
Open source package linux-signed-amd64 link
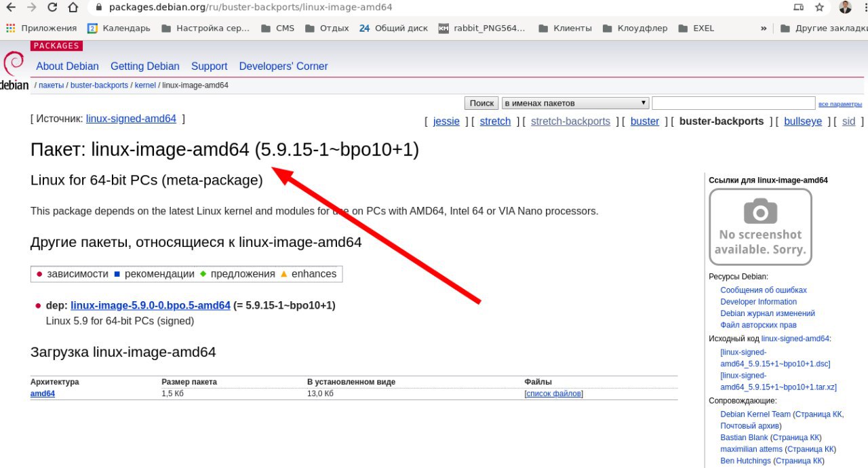click(x=131, y=119)
